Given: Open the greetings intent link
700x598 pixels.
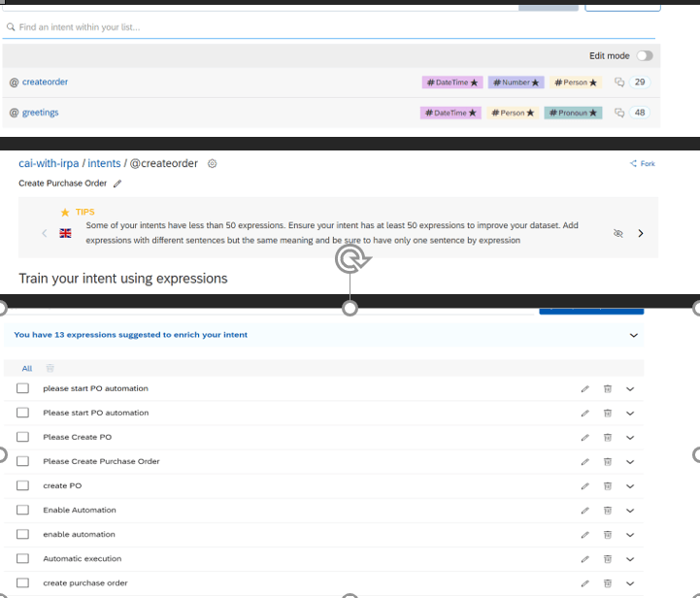Looking at the screenshot, I should coord(40,113).
